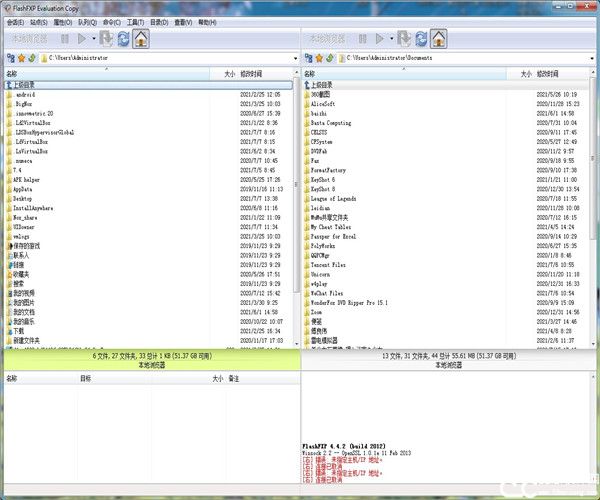Click the left pane vertical scrollbar
The image size is (600, 500).
[x=295, y=200]
